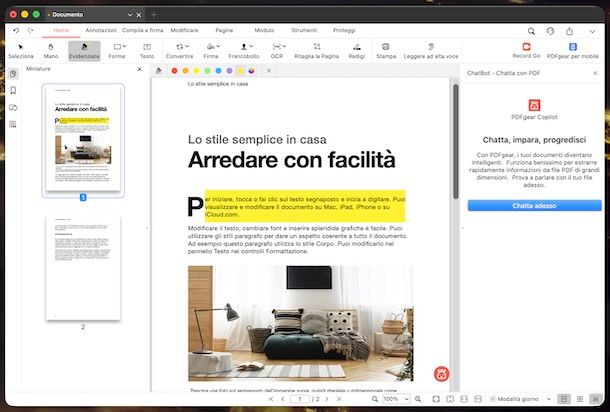The image size is (610, 412).
Task: Select the page 2 thumbnail
Action: [82, 269]
